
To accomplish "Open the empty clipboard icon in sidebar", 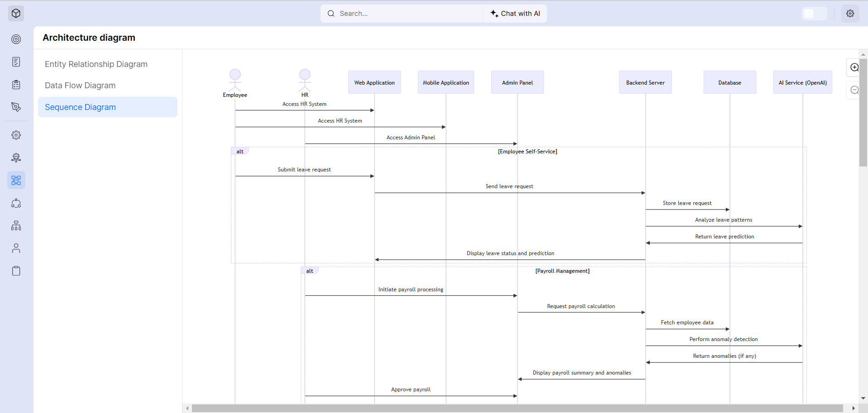I will [16, 271].
